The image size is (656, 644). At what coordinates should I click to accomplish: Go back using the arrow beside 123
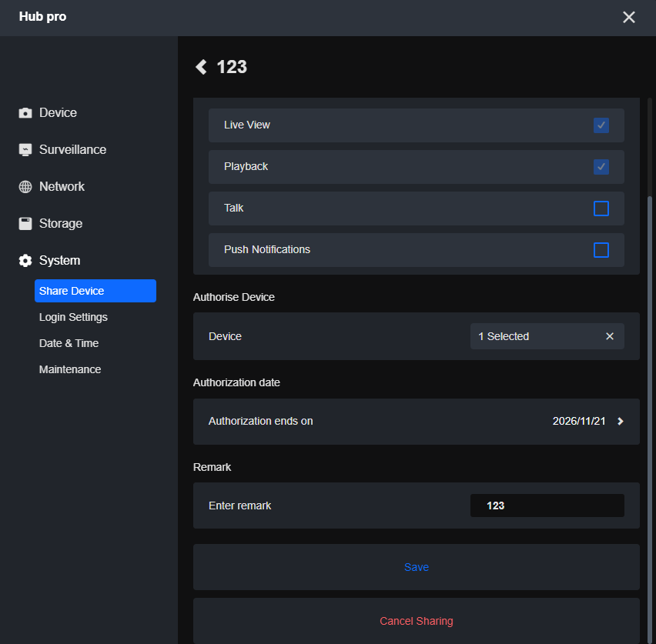(x=201, y=67)
